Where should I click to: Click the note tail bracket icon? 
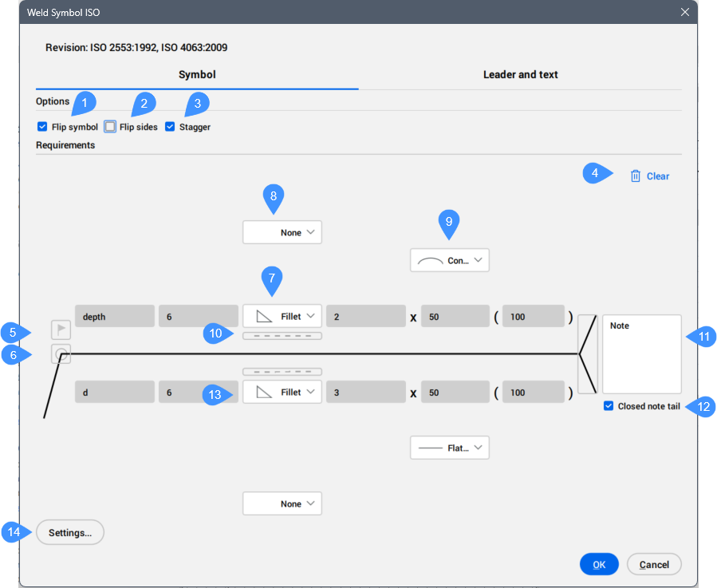(588, 353)
